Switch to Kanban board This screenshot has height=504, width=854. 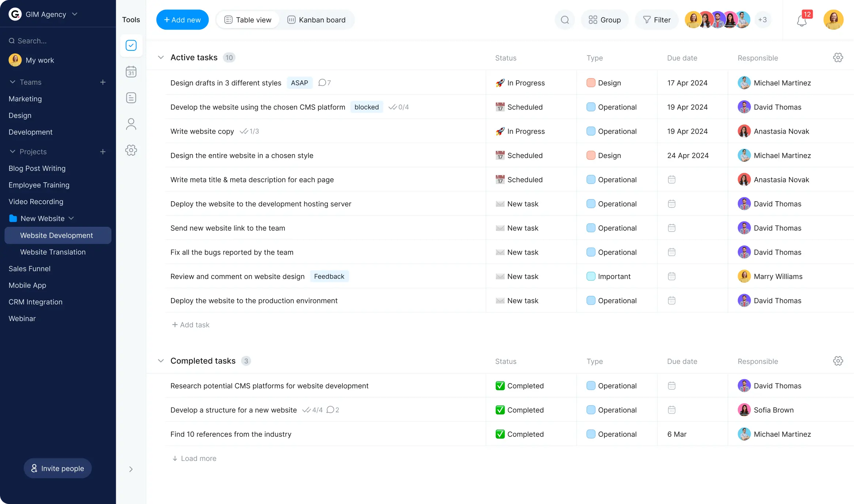pyautogui.click(x=316, y=20)
